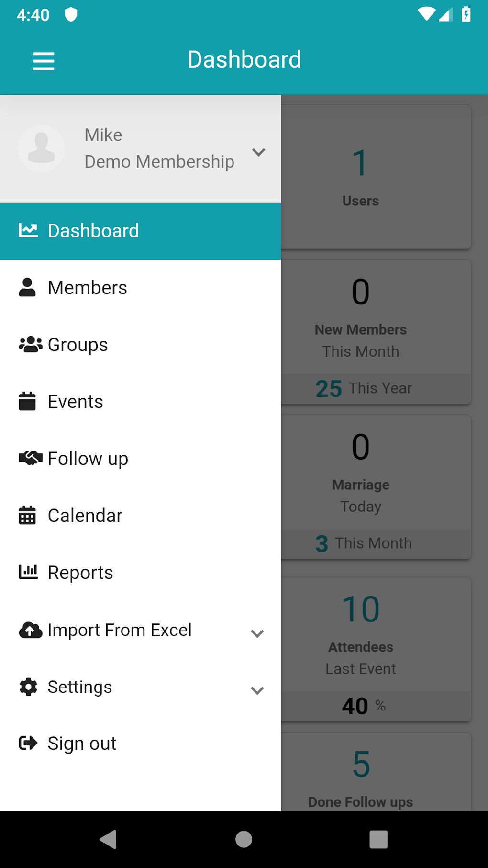Open the Calendar menu entry
Screen dimensions: 488x868
coord(85,516)
